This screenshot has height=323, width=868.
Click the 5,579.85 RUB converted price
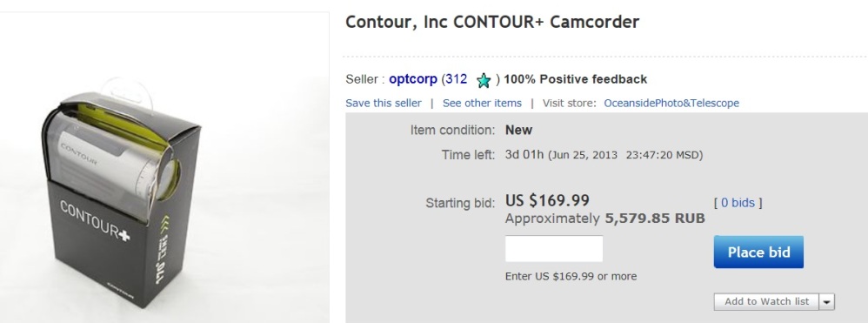pyautogui.click(x=655, y=219)
